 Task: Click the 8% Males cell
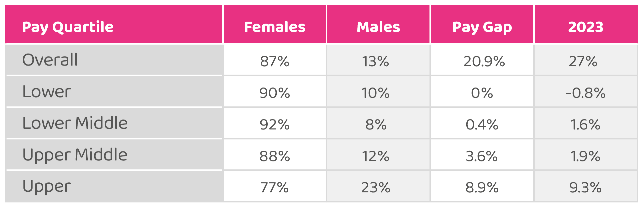(376, 124)
